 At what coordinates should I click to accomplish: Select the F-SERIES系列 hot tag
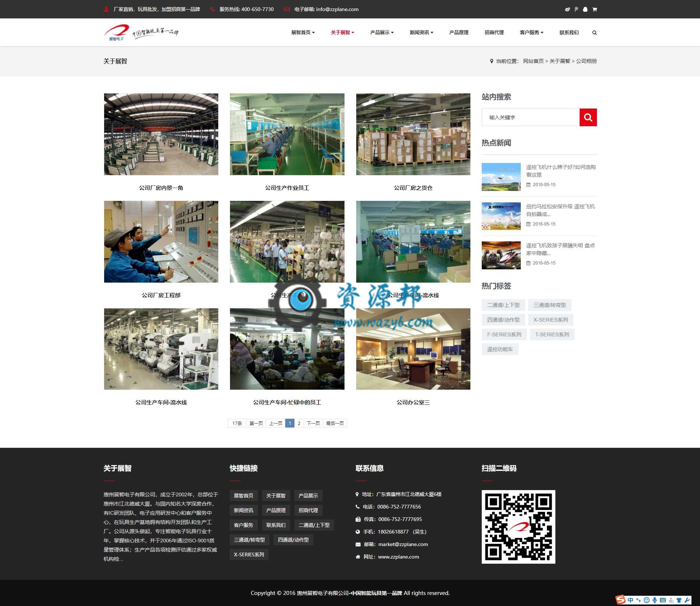point(504,334)
